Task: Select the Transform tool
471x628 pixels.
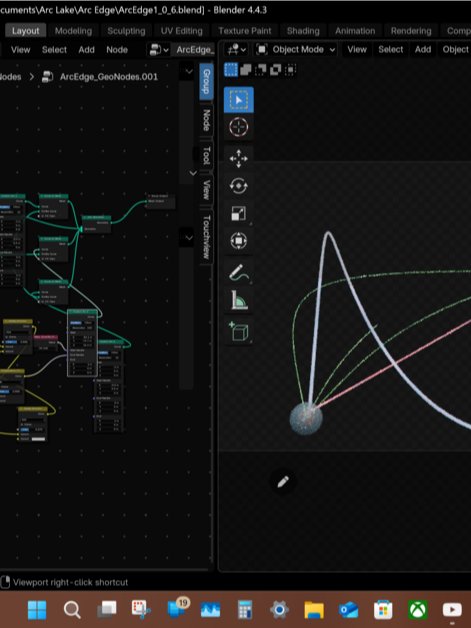Action: (238, 241)
